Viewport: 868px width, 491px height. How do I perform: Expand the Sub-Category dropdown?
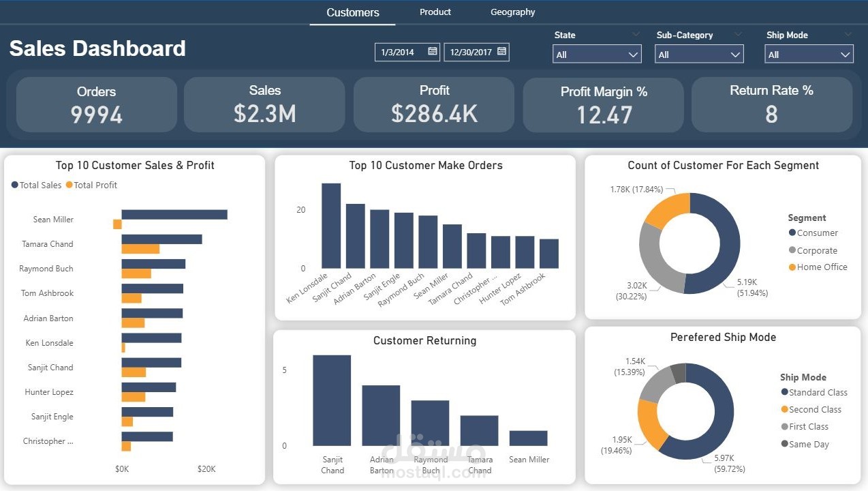pos(699,55)
